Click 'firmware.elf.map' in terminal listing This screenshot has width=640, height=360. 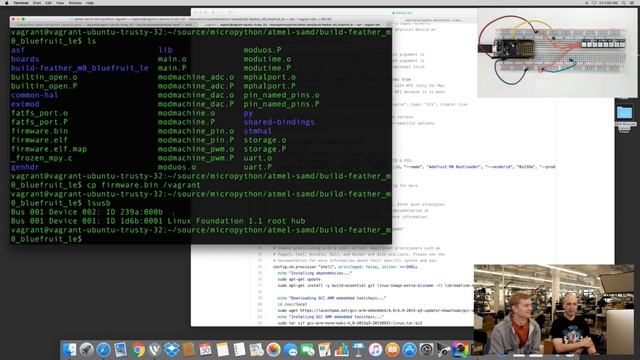point(49,149)
